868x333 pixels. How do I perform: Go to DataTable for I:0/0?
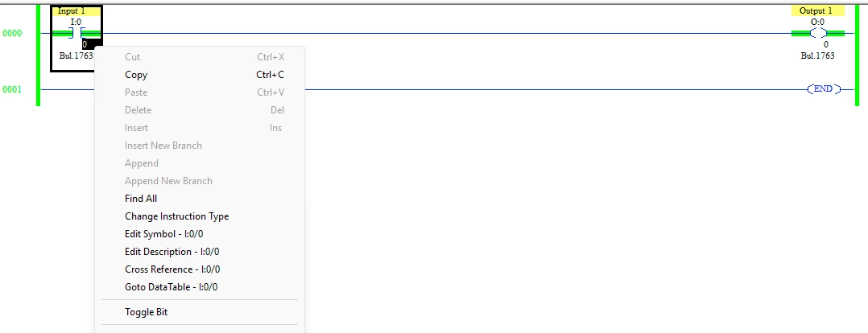(171, 287)
